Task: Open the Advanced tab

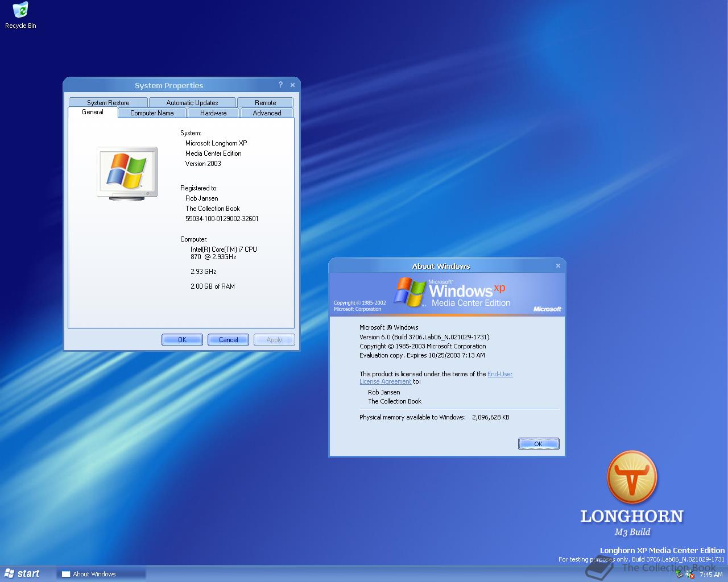Action: pyautogui.click(x=267, y=113)
